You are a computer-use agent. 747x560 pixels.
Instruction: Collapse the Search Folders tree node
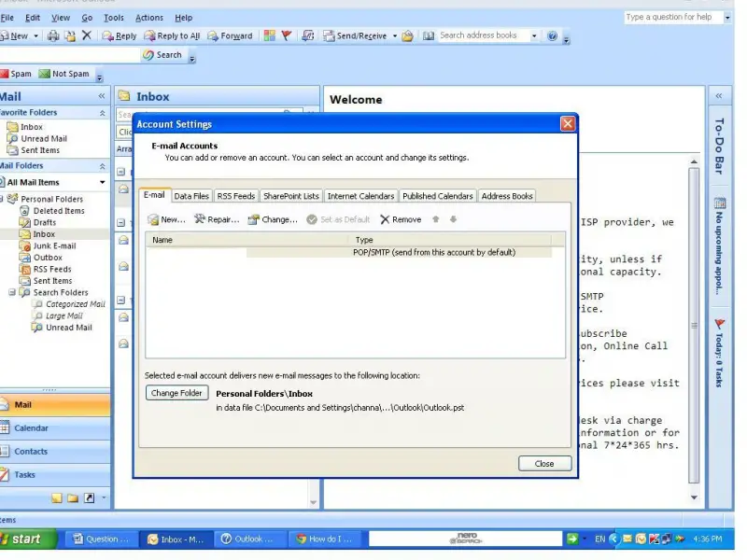[x=12, y=292]
